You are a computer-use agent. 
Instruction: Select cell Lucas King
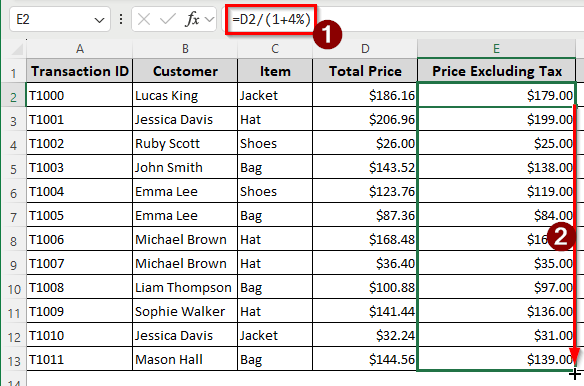pos(185,95)
